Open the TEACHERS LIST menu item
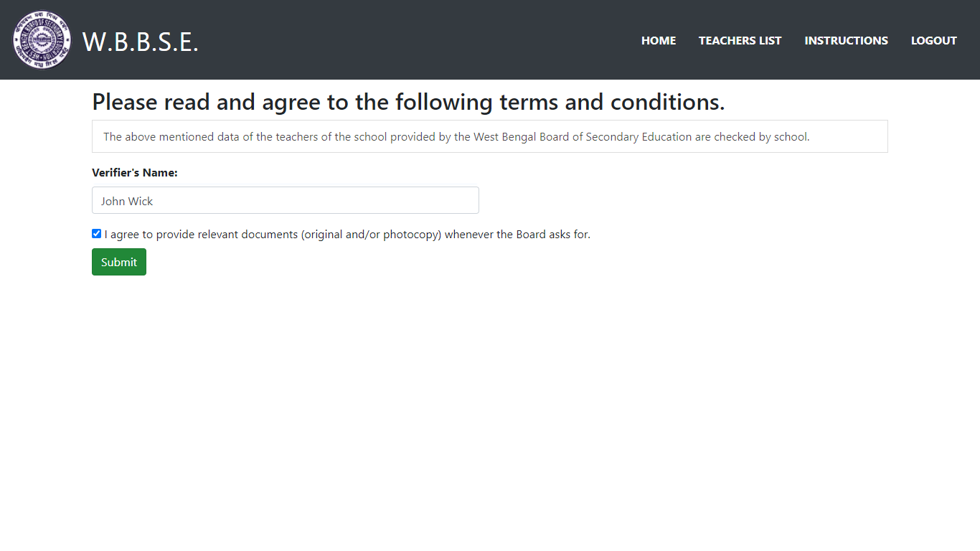980x551 pixels. click(x=740, y=40)
